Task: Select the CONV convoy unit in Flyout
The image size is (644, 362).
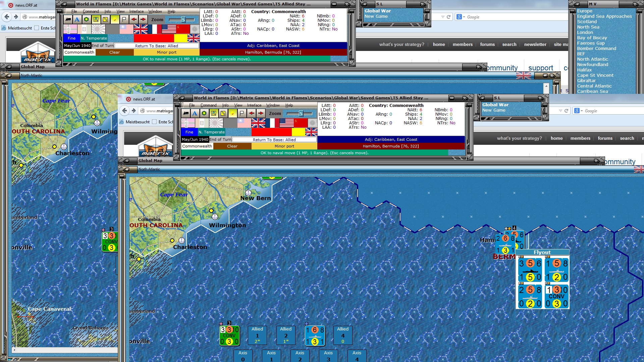Action: pos(556,296)
